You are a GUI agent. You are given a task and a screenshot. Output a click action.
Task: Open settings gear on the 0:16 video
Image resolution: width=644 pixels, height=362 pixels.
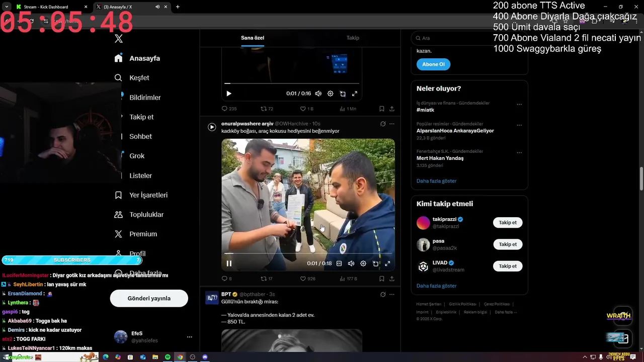pyautogui.click(x=331, y=94)
